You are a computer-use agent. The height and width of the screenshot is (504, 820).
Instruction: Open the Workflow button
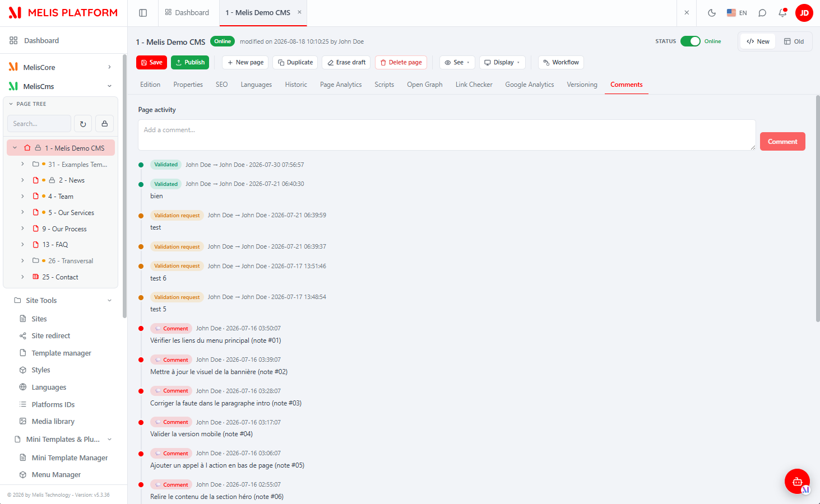[x=561, y=63]
